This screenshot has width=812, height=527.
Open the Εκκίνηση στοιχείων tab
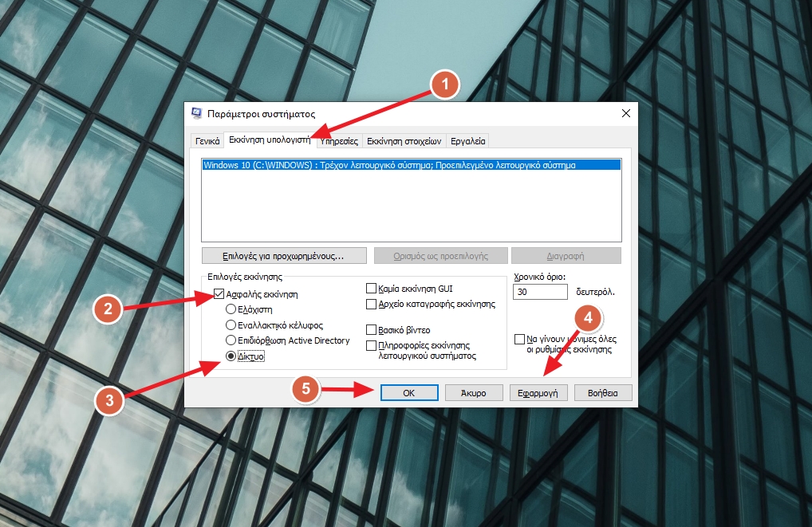[408, 140]
